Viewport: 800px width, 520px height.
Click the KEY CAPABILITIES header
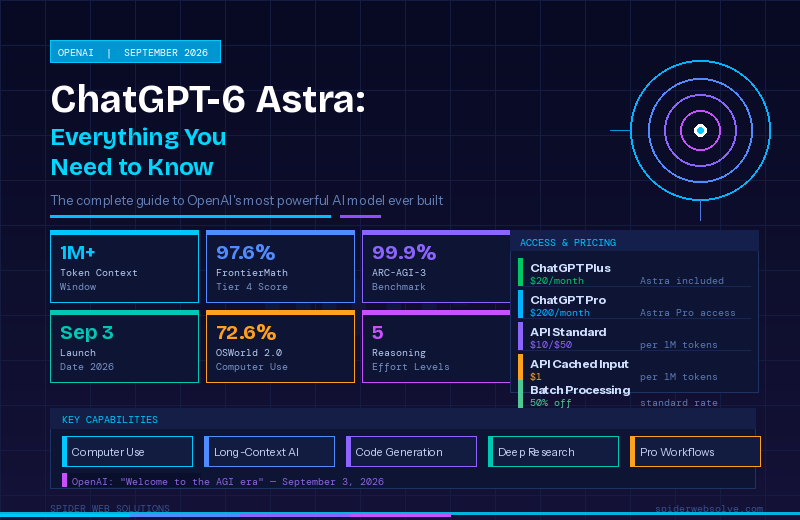(x=110, y=420)
